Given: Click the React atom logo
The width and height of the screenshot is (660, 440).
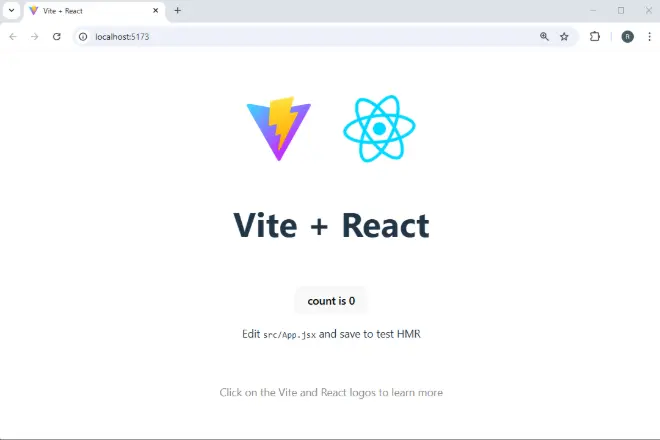Looking at the screenshot, I should [379, 128].
